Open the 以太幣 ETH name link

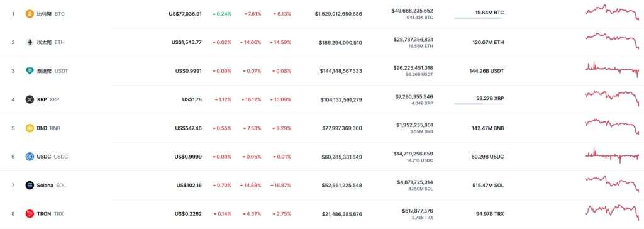[x=50, y=42]
